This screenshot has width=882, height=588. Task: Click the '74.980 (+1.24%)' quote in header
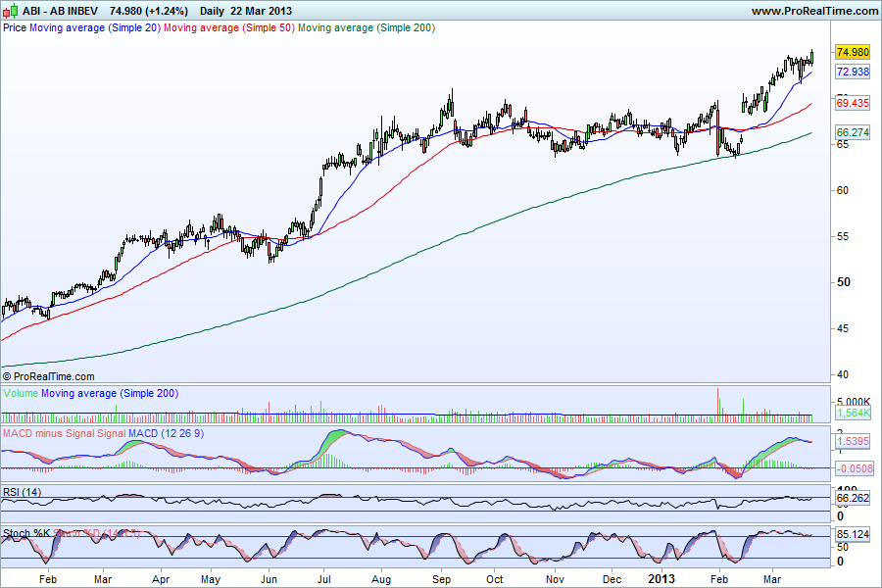coord(149,11)
